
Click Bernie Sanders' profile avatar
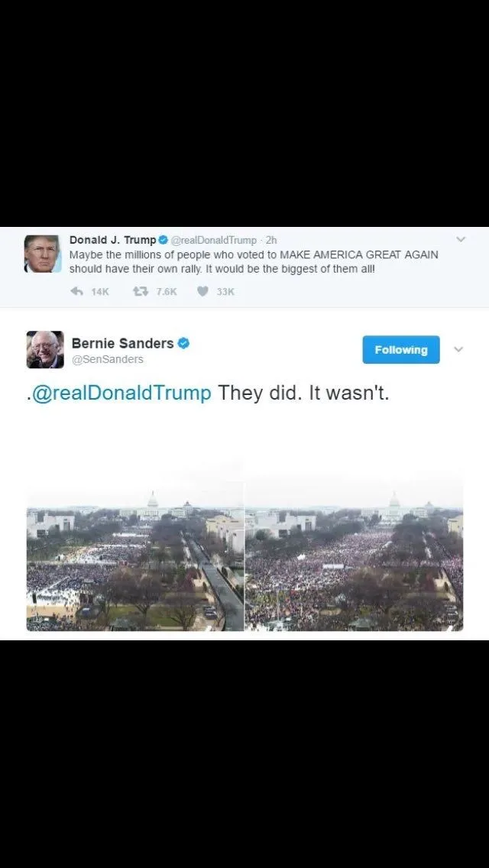click(x=45, y=350)
